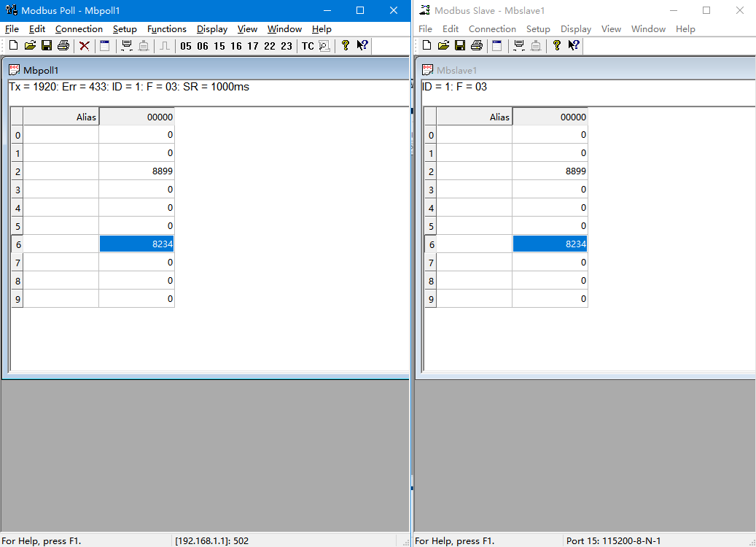Image resolution: width=756 pixels, height=547 pixels.
Task: Click function 23 toolbar button
Action: tap(287, 46)
